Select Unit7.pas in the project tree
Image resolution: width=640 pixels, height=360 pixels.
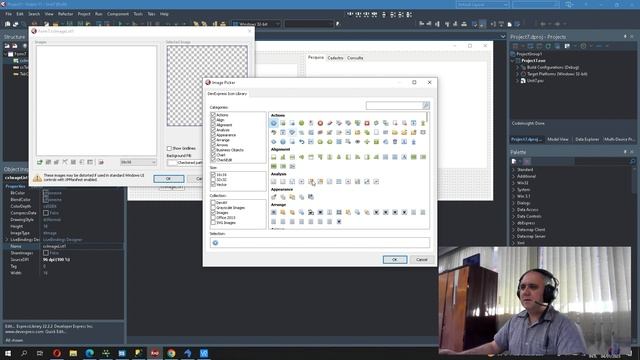(535, 81)
